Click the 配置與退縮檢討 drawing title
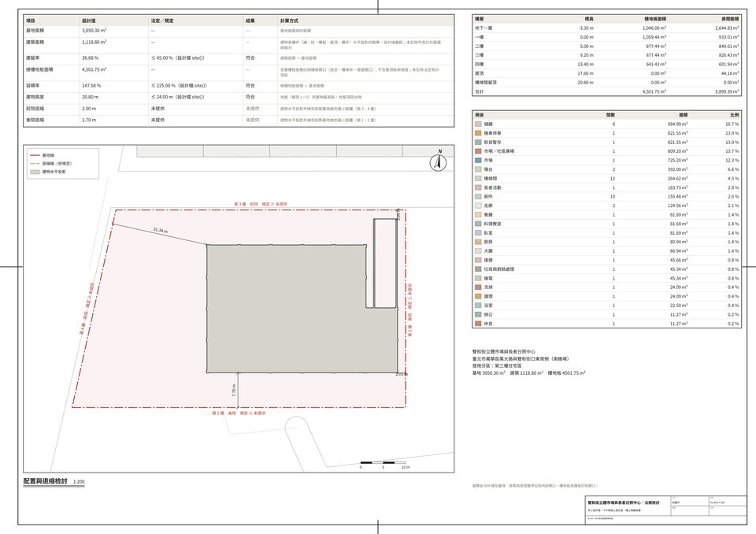The height and width of the screenshot is (534, 756). coord(46,481)
